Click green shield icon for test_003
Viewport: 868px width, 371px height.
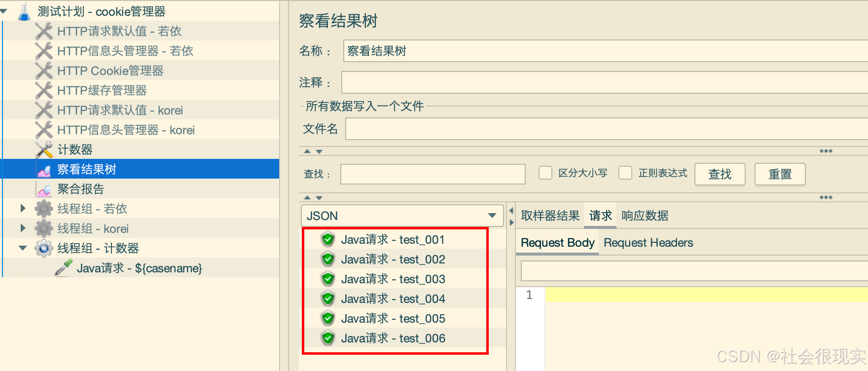[328, 279]
